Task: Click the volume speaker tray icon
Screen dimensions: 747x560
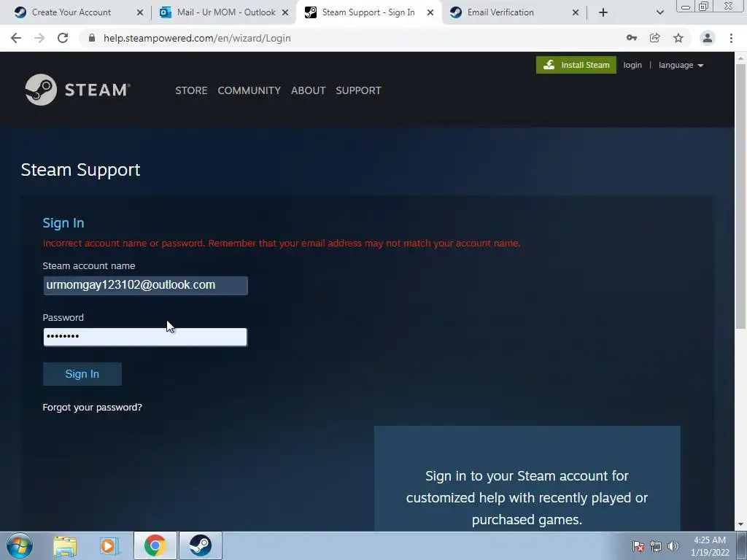Action: [673, 546]
